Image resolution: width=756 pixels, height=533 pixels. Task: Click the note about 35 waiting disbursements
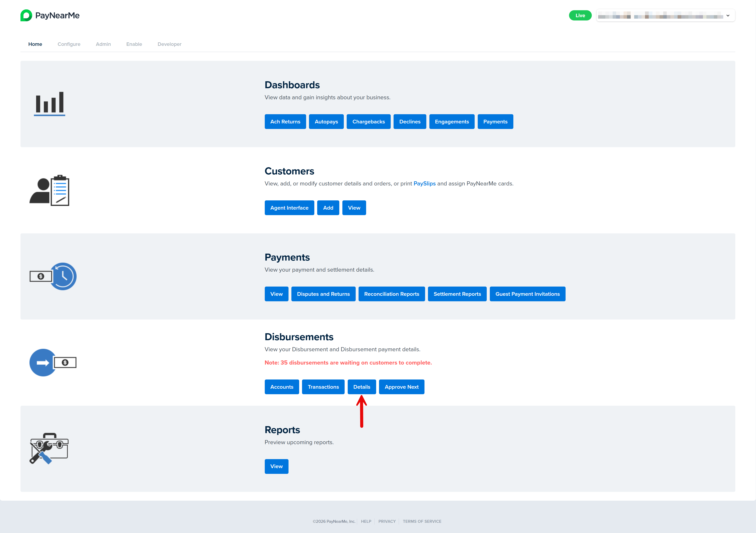pyautogui.click(x=348, y=362)
